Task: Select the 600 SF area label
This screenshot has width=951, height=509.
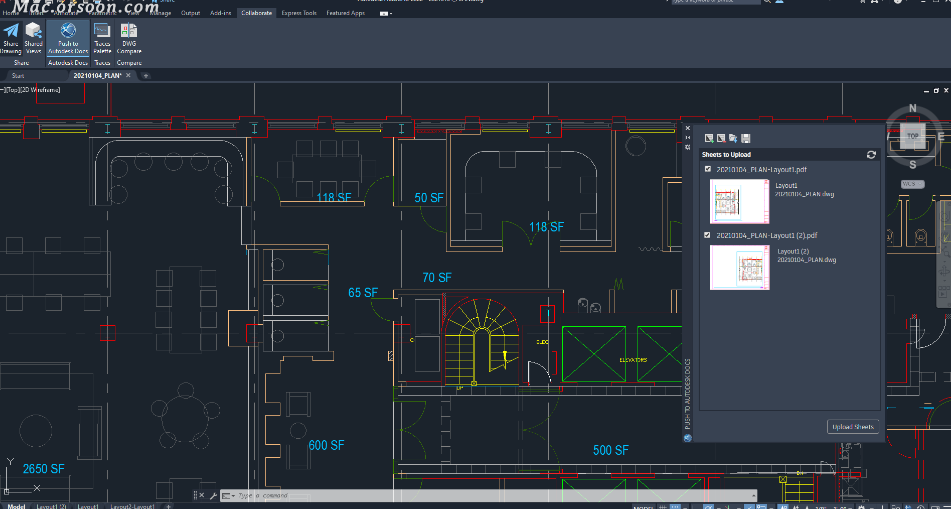Action: point(326,445)
